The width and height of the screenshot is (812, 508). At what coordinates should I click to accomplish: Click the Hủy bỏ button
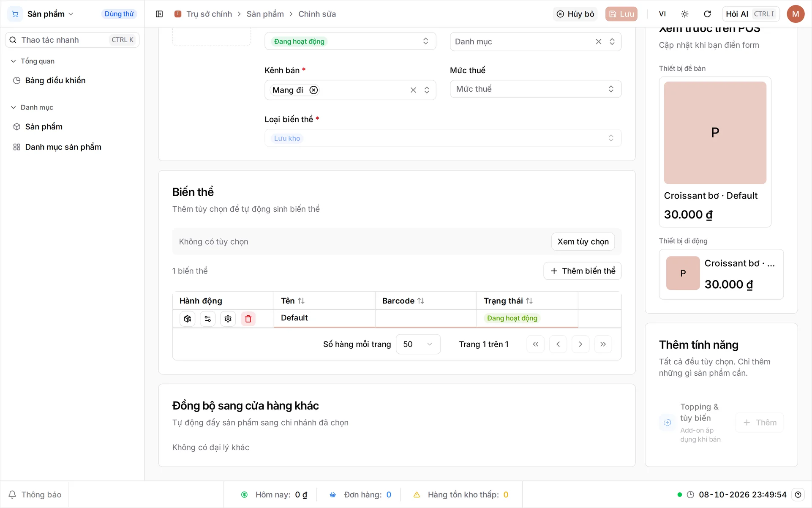[x=575, y=14]
